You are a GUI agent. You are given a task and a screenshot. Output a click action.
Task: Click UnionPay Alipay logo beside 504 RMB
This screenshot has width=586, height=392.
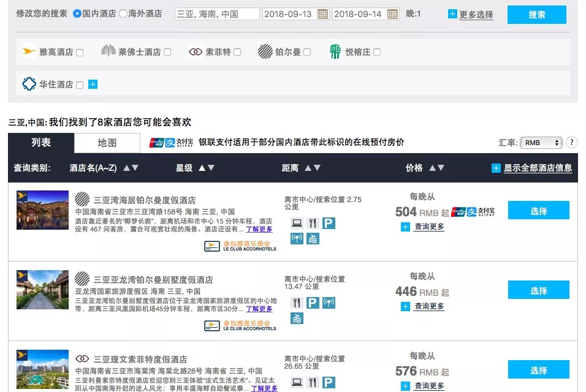click(x=473, y=212)
